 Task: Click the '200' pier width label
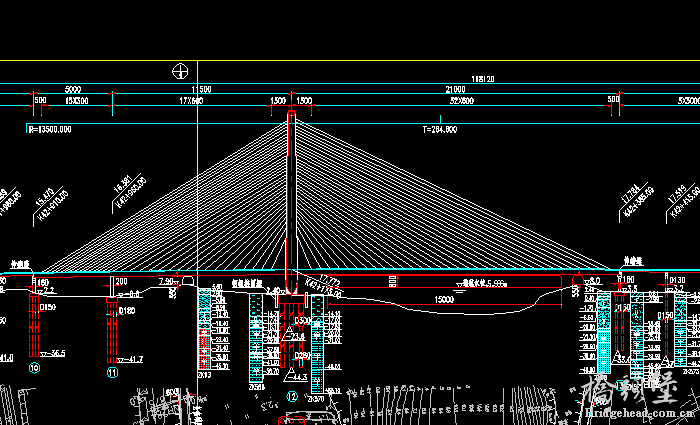[121, 282]
